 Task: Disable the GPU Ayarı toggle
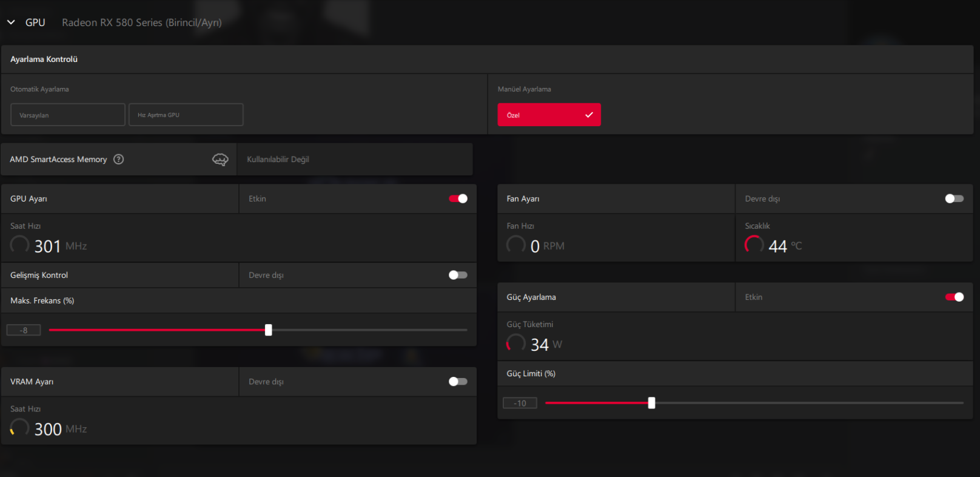coord(458,198)
